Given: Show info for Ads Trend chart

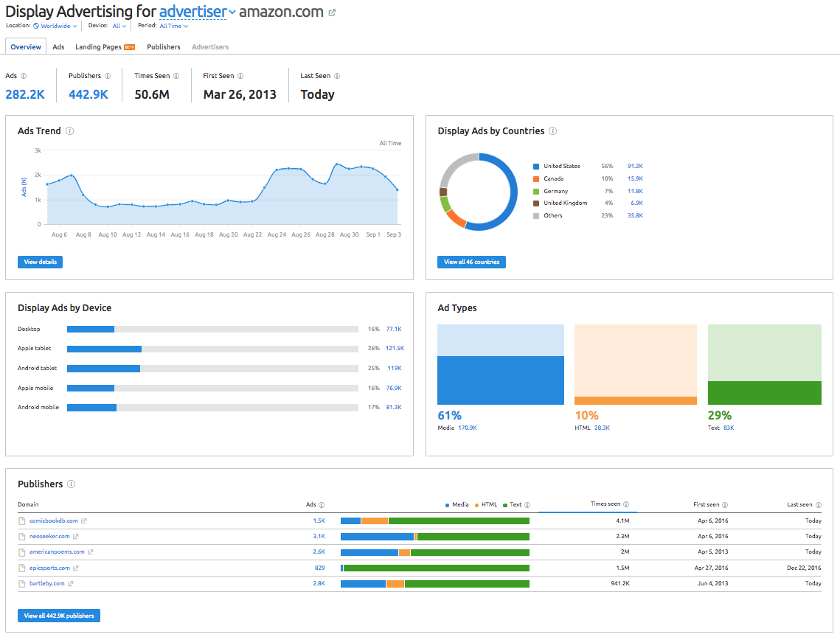Looking at the screenshot, I should [x=69, y=130].
